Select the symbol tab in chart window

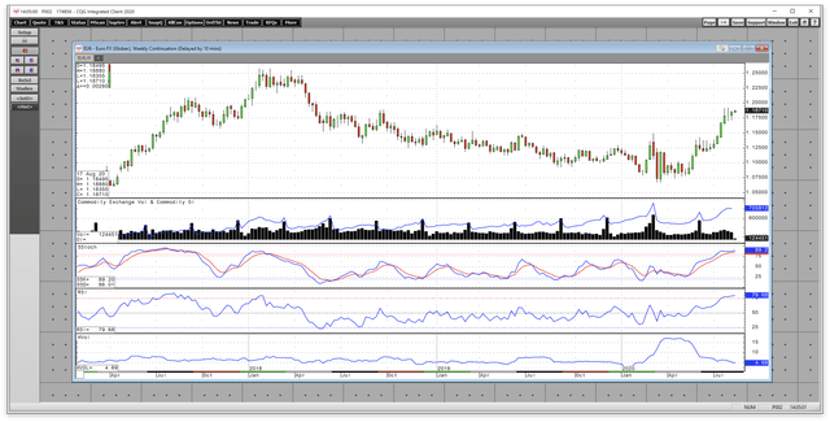click(84, 57)
